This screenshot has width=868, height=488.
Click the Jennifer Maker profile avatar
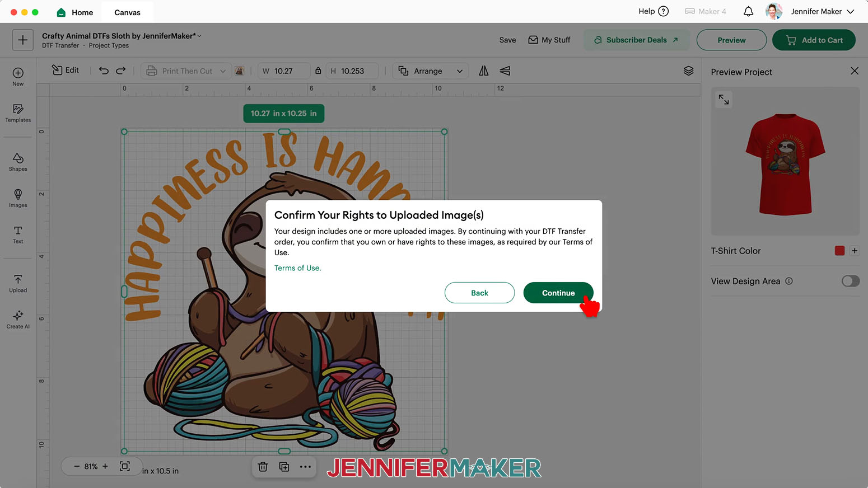[774, 11]
